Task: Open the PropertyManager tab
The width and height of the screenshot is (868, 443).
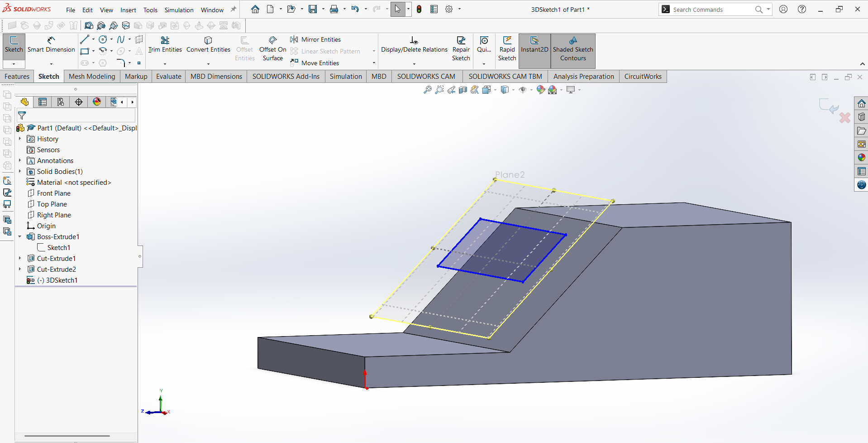Action: 43,102
